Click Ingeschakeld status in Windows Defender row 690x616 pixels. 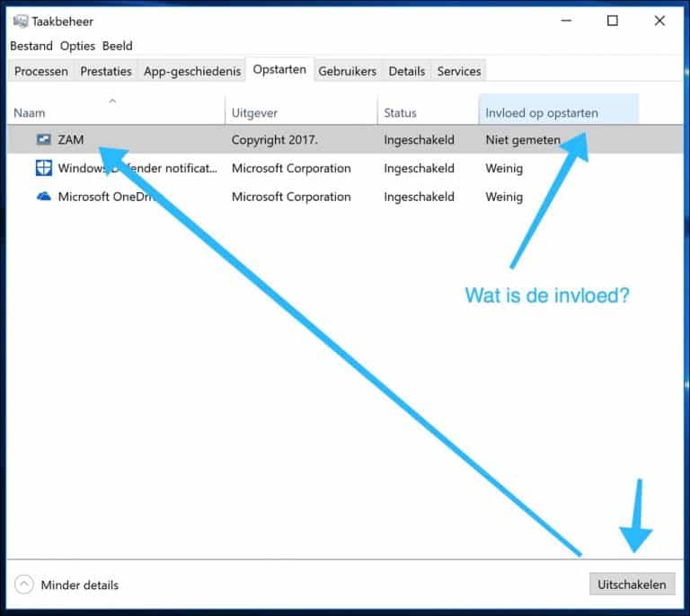tap(419, 168)
